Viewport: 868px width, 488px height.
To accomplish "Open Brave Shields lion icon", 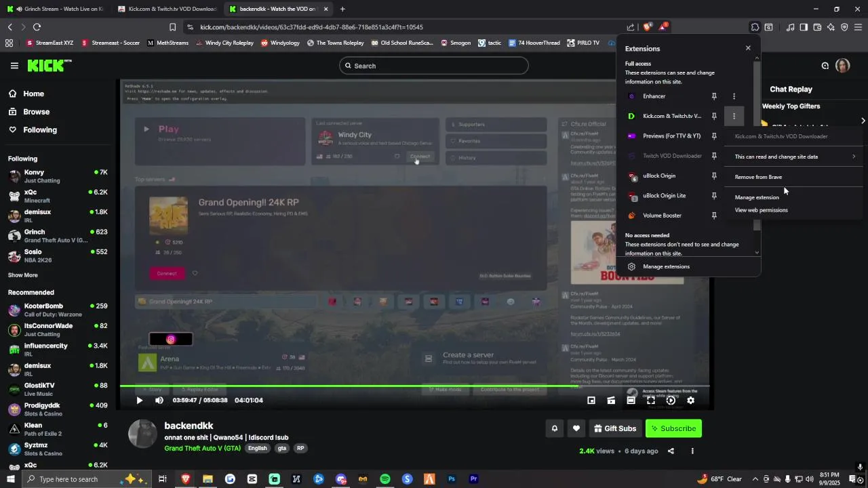I will click(x=647, y=27).
